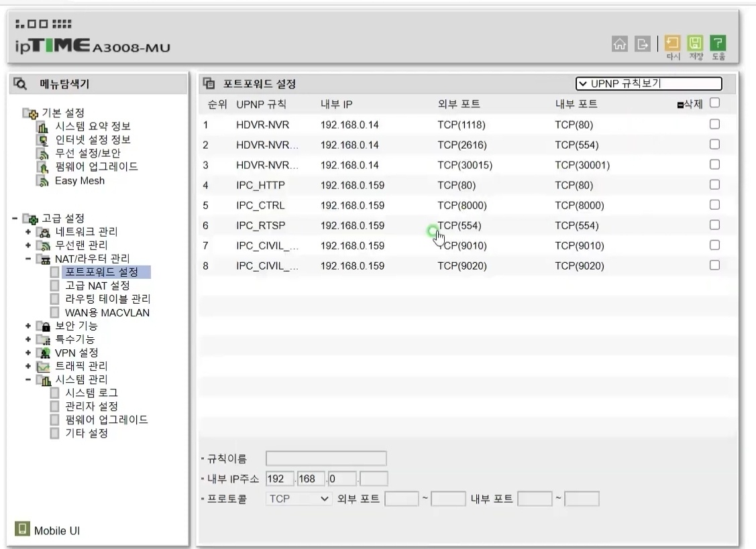Expand the 네트워크 관리 node
Screen dimensions: 756x549
(x=28, y=232)
